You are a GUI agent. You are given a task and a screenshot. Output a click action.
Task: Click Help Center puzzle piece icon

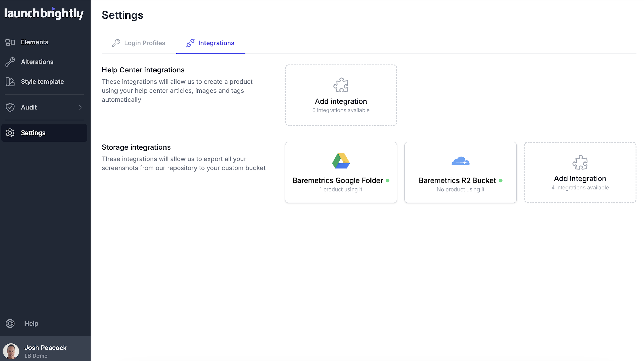(x=341, y=85)
